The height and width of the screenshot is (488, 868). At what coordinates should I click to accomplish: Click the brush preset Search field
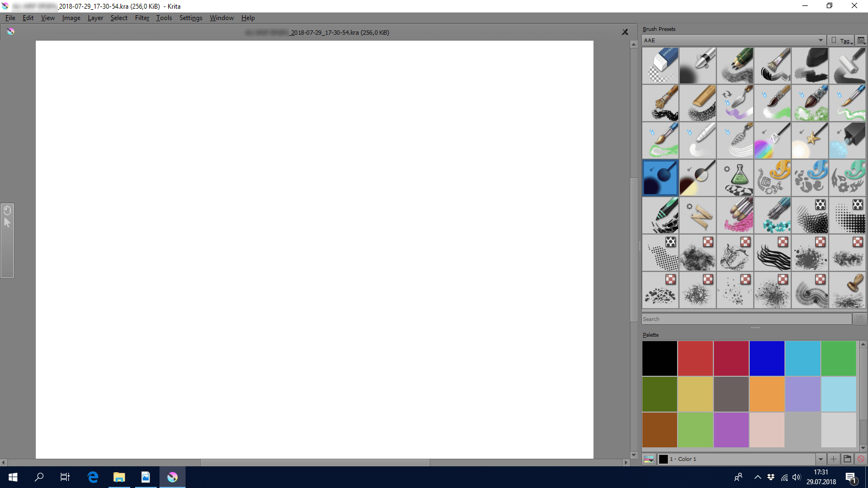point(746,319)
